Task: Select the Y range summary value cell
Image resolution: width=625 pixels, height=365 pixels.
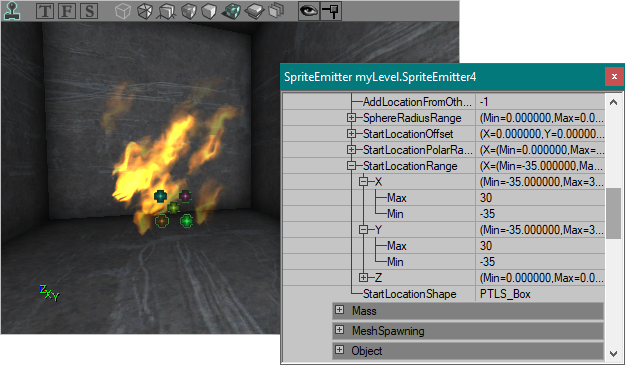Action: [x=540, y=230]
